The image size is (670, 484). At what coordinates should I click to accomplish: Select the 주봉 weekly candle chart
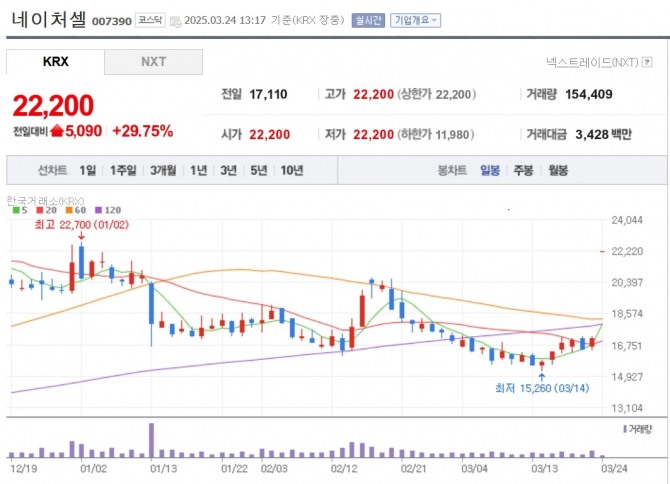[x=523, y=170]
